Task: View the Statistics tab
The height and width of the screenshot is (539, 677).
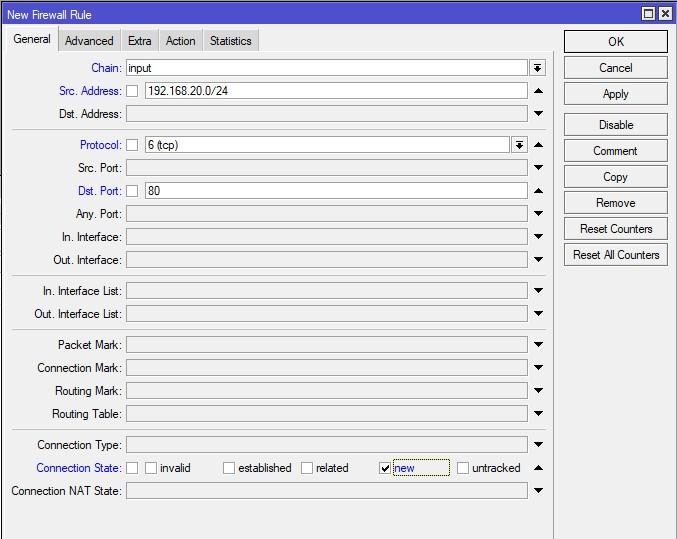Action: [x=231, y=41]
